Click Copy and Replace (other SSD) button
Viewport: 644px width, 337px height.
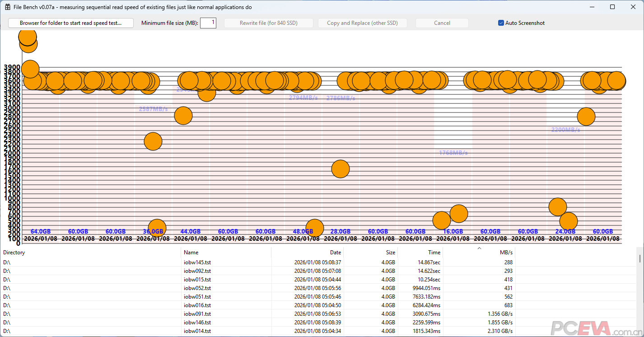click(x=362, y=23)
